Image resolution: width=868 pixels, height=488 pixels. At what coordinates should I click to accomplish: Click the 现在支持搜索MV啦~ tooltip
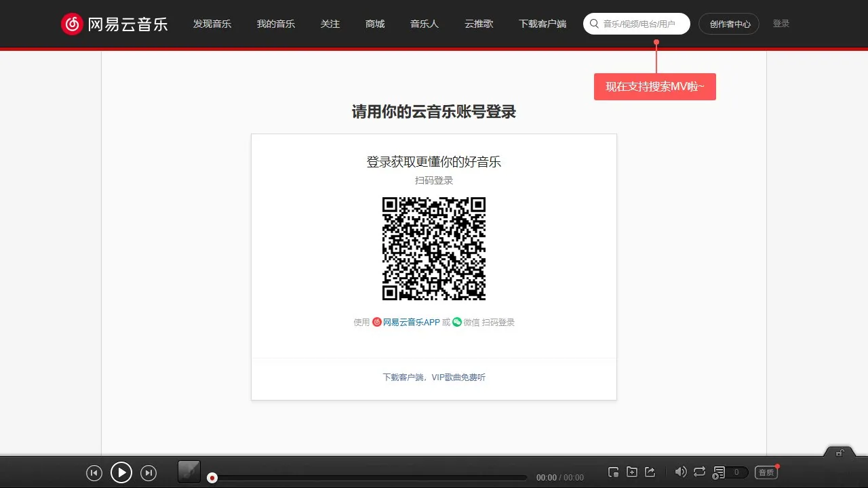(x=655, y=87)
